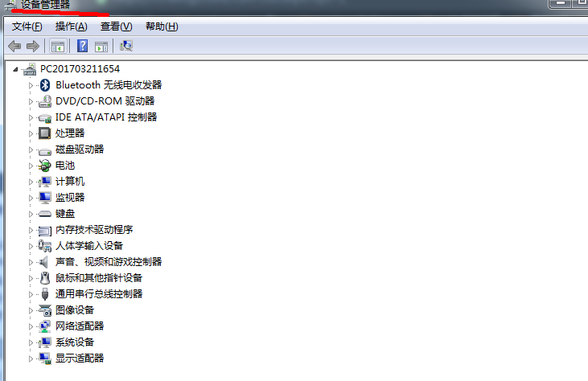Expand the IDE ATA/ATAPI 控制器 node
Screen dimensions: 588x381
(x=31, y=117)
